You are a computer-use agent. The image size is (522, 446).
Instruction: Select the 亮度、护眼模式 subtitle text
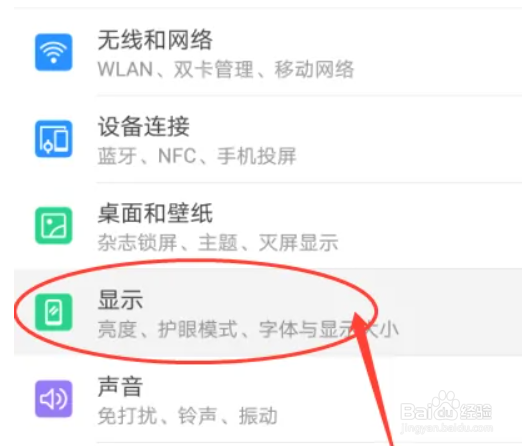pyautogui.click(x=167, y=329)
